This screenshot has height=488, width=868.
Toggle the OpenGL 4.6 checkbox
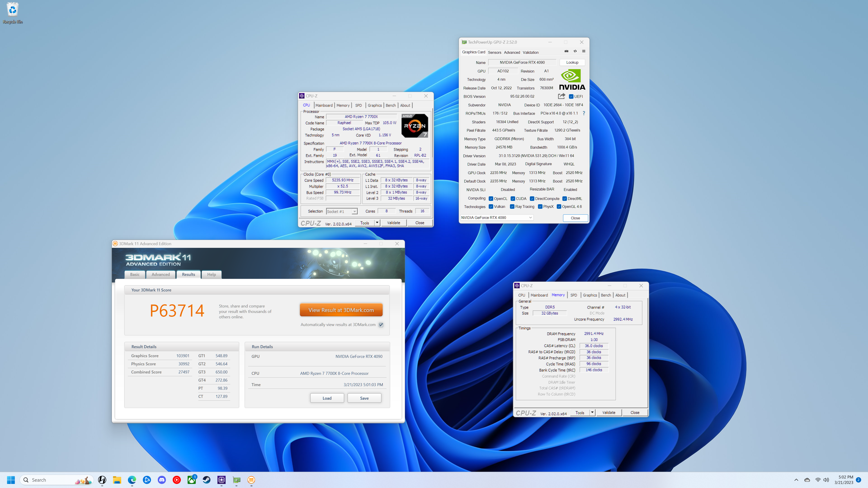point(559,206)
